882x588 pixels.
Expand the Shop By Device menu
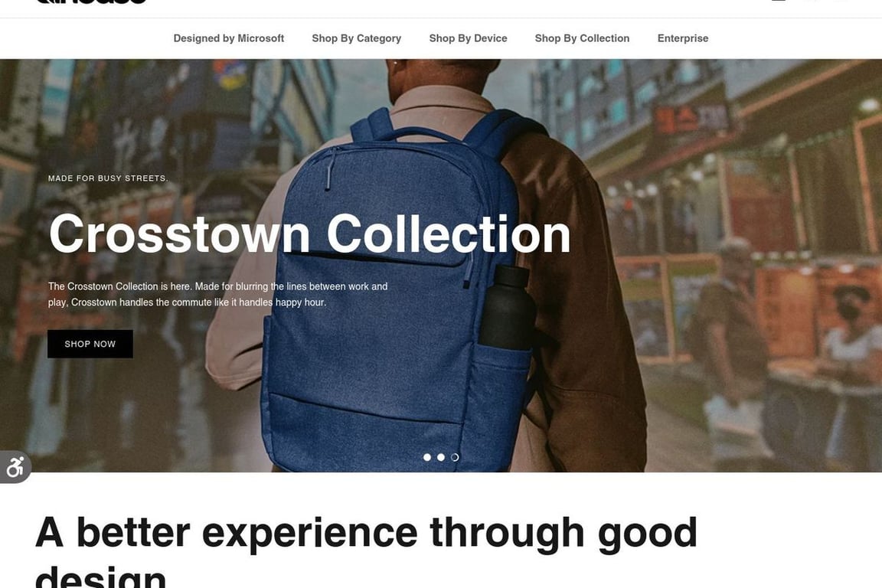click(468, 38)
